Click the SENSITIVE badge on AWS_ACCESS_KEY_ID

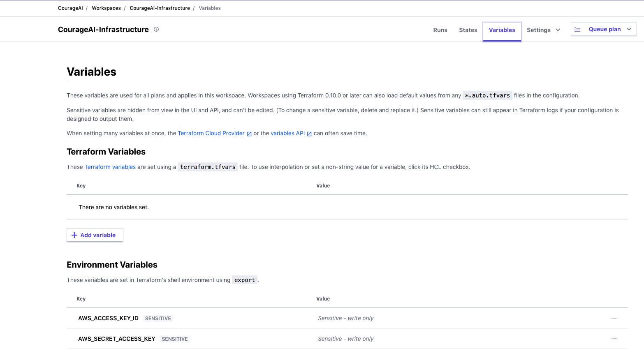point(158,319)
